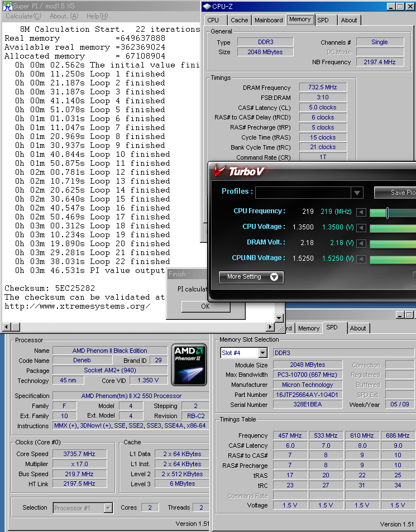This screenshot has height=532, width=416.
Task: Open the Slot #4 memory slot dropdown
Action: coord(262,353)
